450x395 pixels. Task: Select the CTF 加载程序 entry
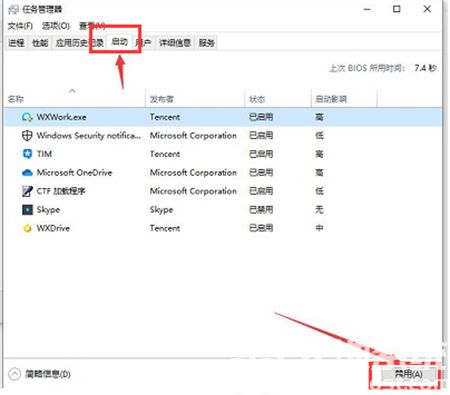[61, 191]
